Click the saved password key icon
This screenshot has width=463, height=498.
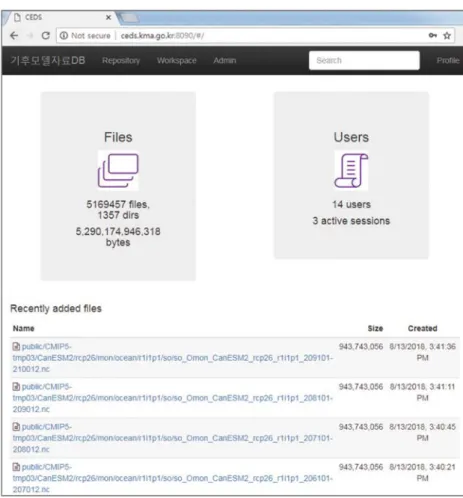pyautogui.click(x=433, y=35)
